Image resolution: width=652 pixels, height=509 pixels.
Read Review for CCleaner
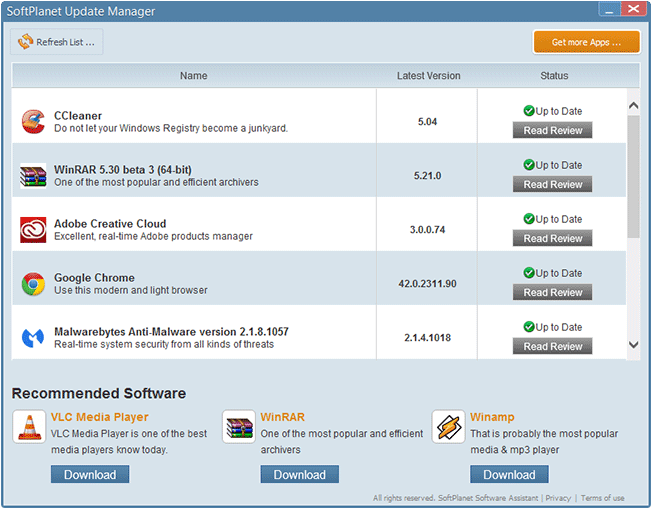click(552, 130)
